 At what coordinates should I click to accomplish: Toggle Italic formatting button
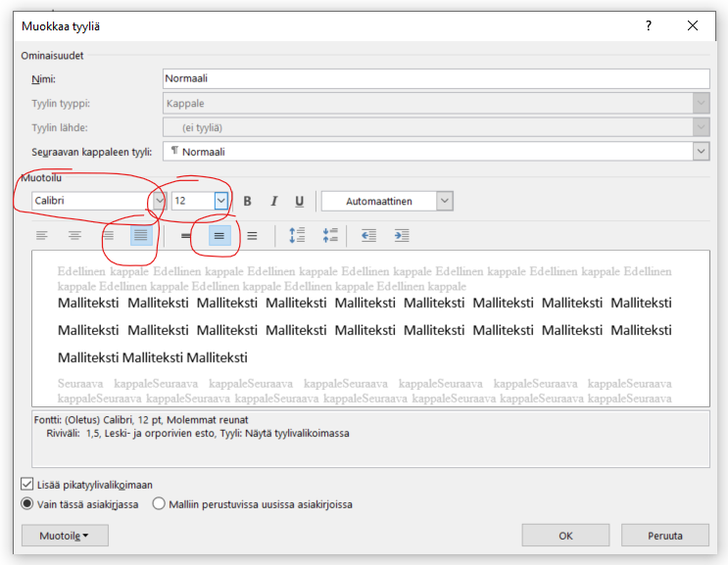[x=274, y=201]
